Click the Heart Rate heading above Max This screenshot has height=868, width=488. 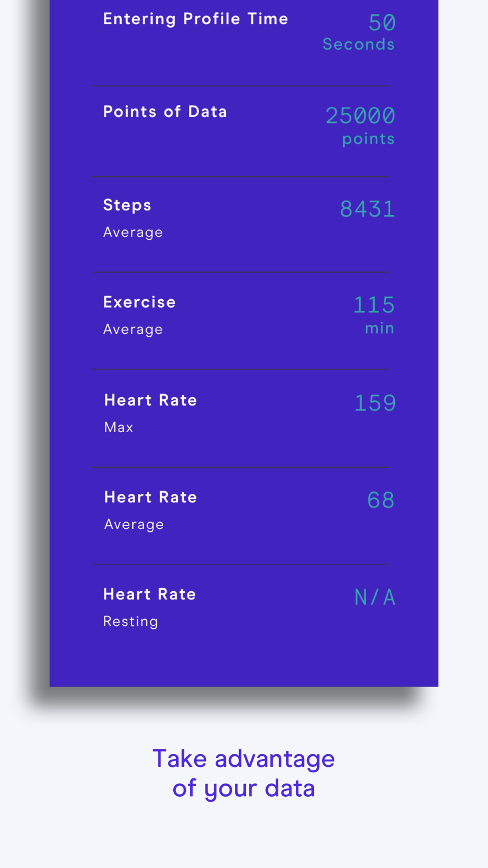150,400
